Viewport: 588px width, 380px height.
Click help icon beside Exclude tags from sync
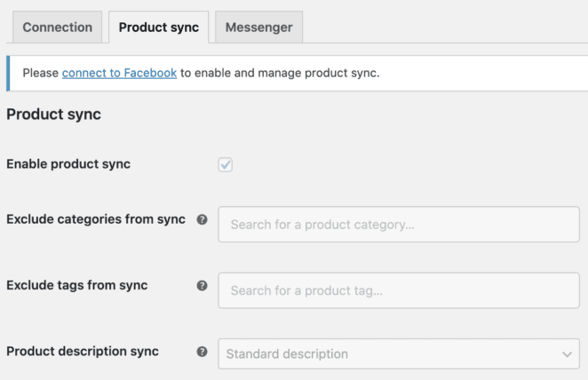(x=202, y=286)
